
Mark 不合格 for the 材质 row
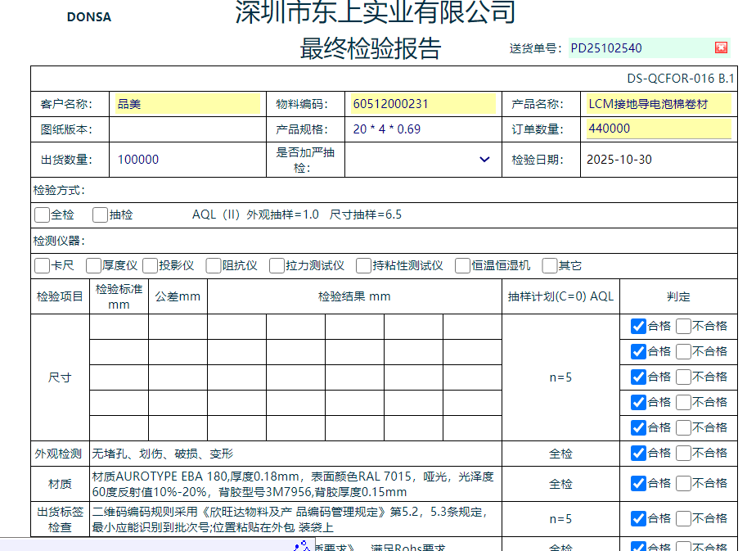tap(684, 483)
